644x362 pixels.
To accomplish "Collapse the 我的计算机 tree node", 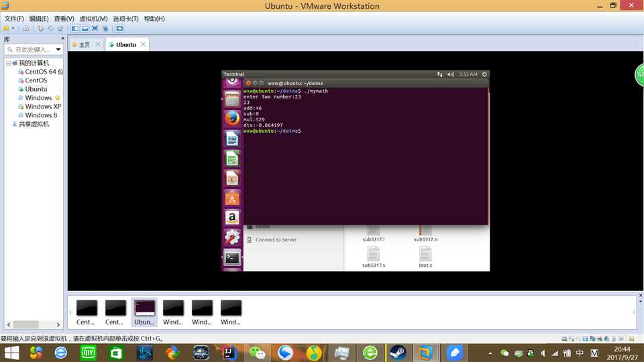I will pos(8,63).
